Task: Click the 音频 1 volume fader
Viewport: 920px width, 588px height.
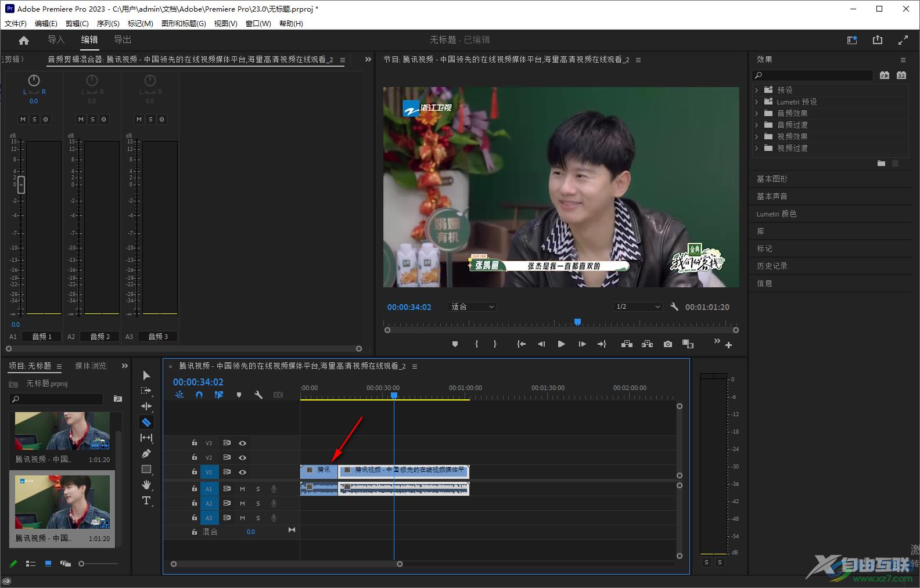Action: pos(21,185)
